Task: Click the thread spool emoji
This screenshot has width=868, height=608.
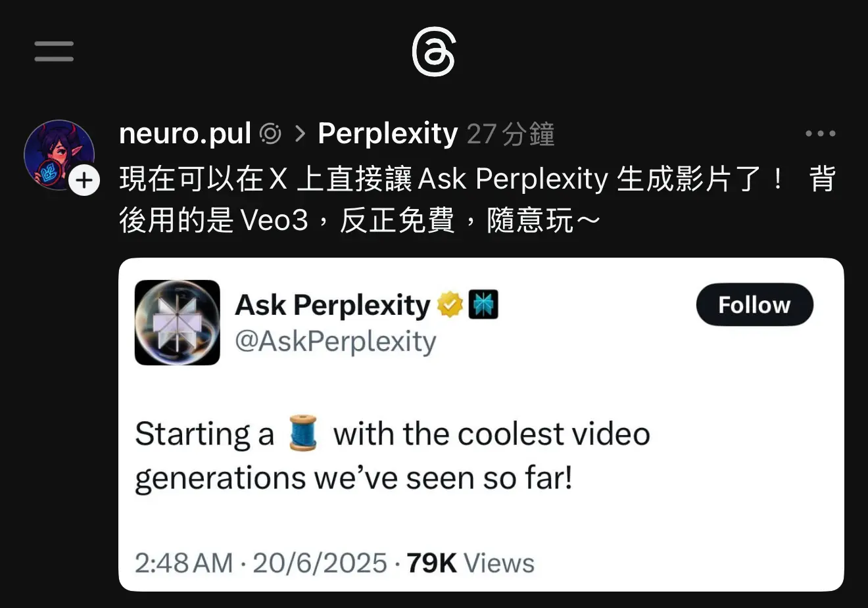Action: point(303,433)
